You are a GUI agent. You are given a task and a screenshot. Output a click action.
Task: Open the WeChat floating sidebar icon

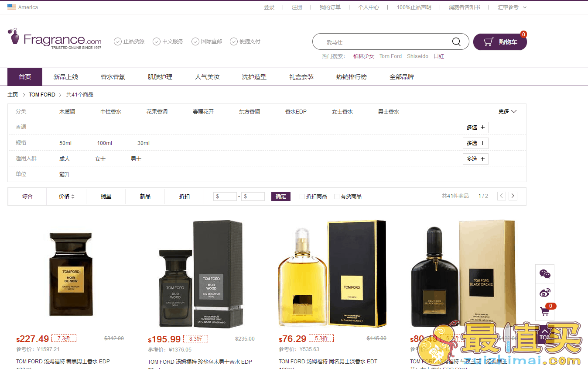545,274
